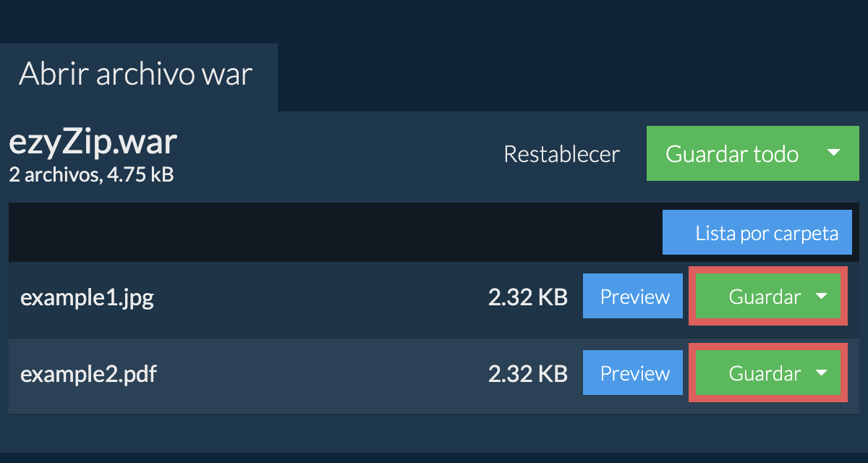The image size is (868, 463).
Task: Click the ezyZip.war archive title
Action: 93,143
